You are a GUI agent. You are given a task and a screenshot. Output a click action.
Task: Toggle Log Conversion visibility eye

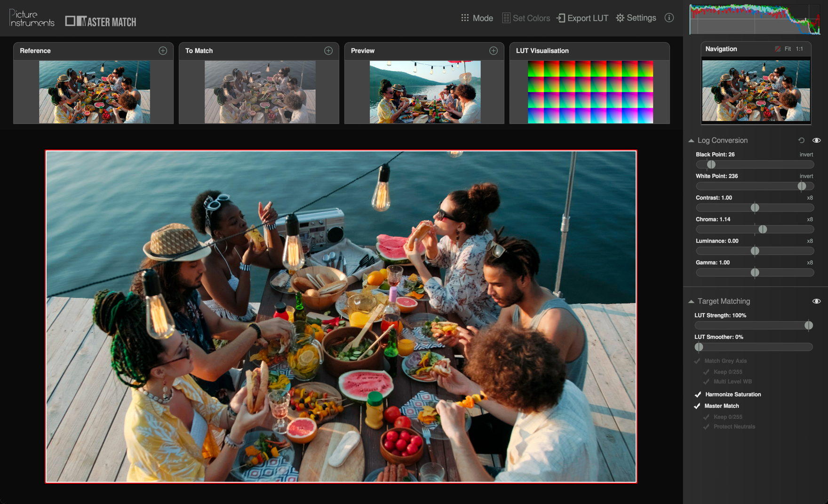tap(816, 141)
